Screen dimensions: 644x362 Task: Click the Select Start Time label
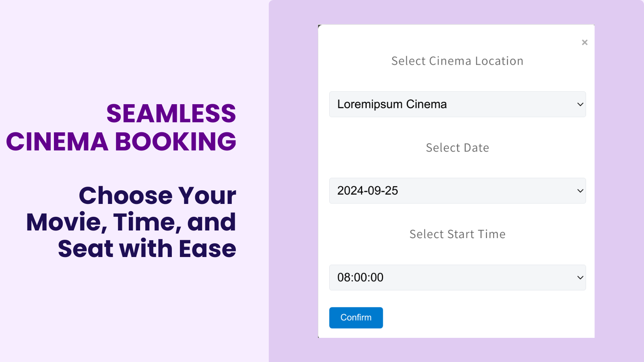[457, 234]
